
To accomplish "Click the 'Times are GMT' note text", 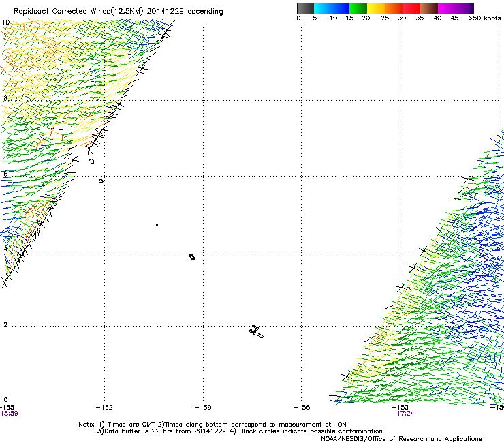I will (x=131, y=425).
